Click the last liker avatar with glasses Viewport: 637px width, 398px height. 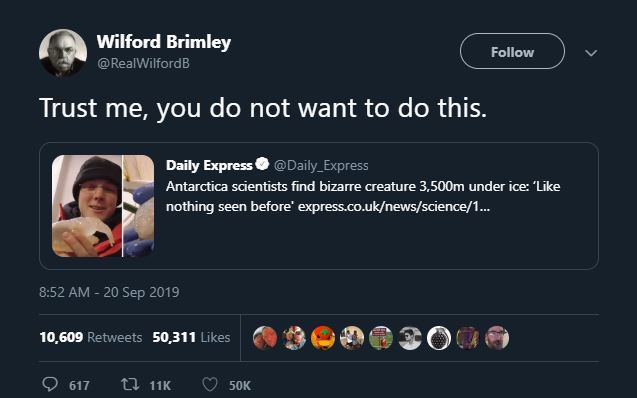496,338
